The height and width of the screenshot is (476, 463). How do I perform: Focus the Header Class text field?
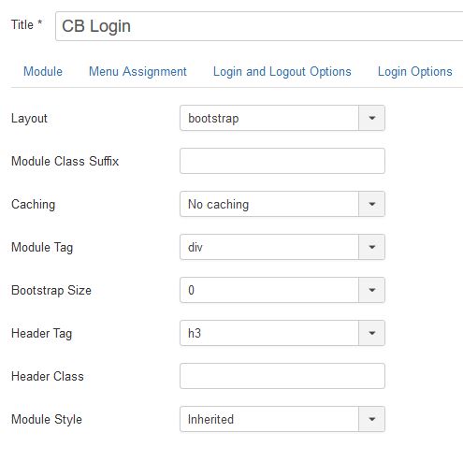[282, 376]
